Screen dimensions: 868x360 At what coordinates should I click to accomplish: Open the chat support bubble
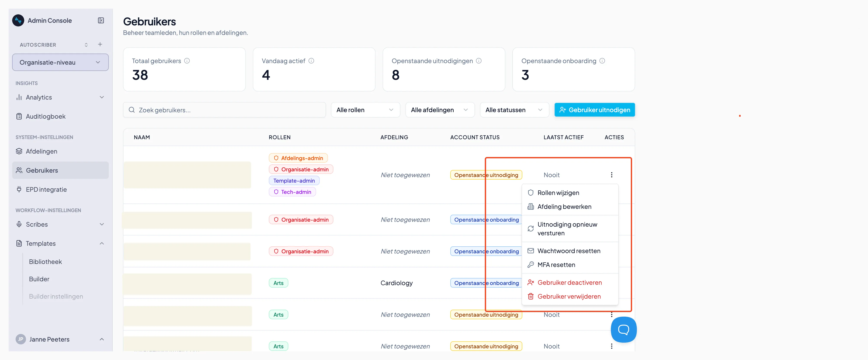coord(623,330)
